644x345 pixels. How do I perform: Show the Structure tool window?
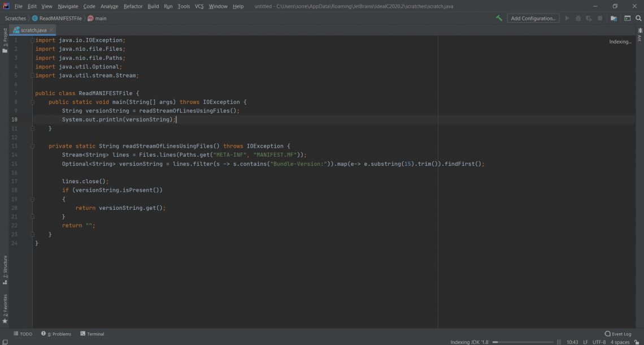(5, 270)
